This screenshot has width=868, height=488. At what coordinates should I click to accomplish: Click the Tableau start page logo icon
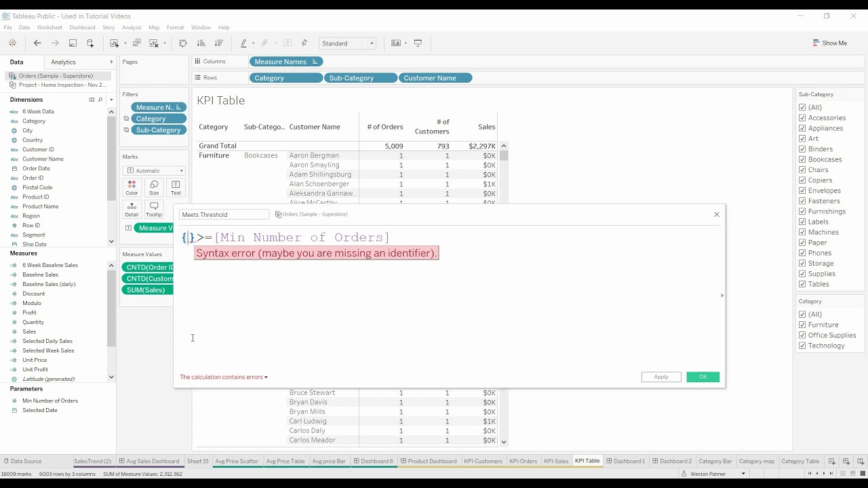[x=12, y=43]
